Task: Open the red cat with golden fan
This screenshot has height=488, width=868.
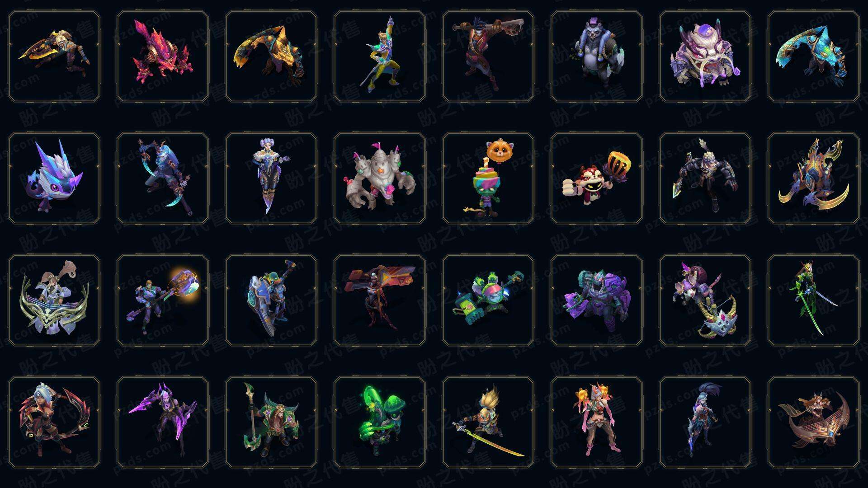Action: tap(597, 178)
